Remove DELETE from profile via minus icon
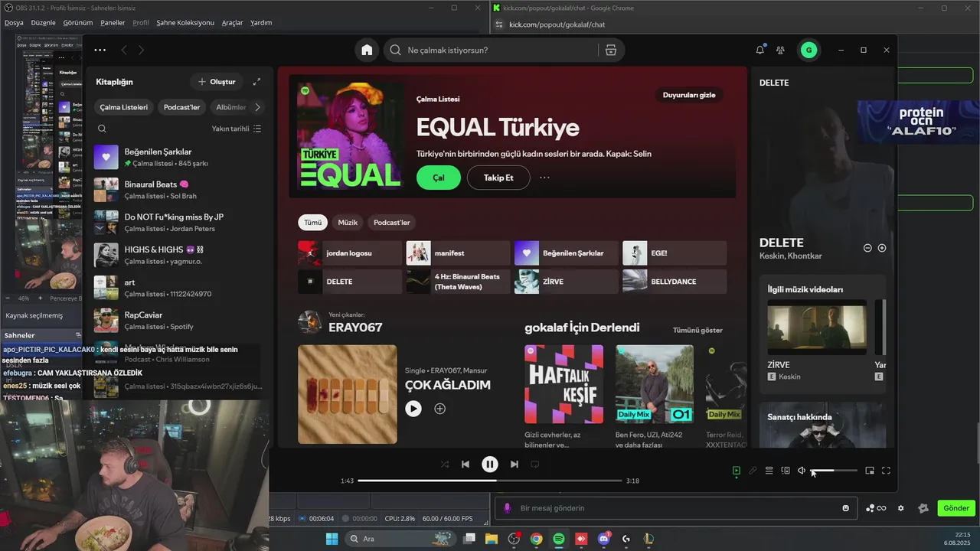The image size is (980, 551). [867, 248]
